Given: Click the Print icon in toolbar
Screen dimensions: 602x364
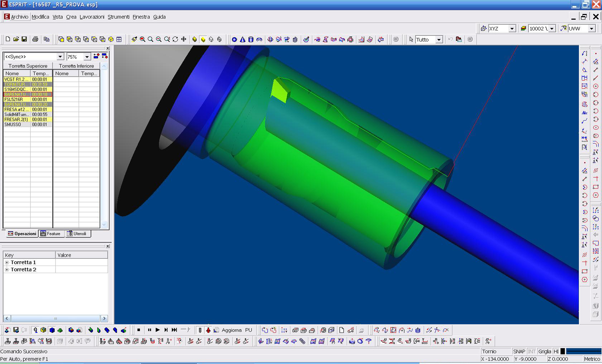Looking at the screenshot, I should pyautogui.click(x=35, y=39).
